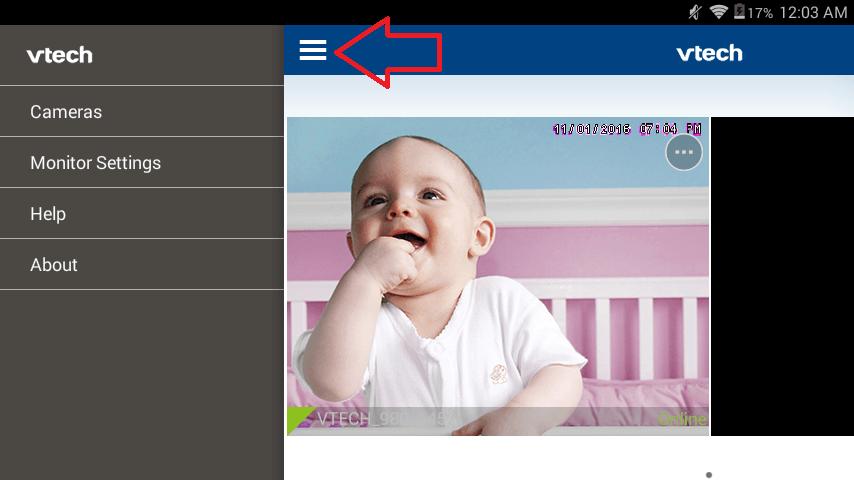The height and width of the screenshot is (480, 854).
Task: Tap the page indicator dot below feed
Action: coord(709,475)
